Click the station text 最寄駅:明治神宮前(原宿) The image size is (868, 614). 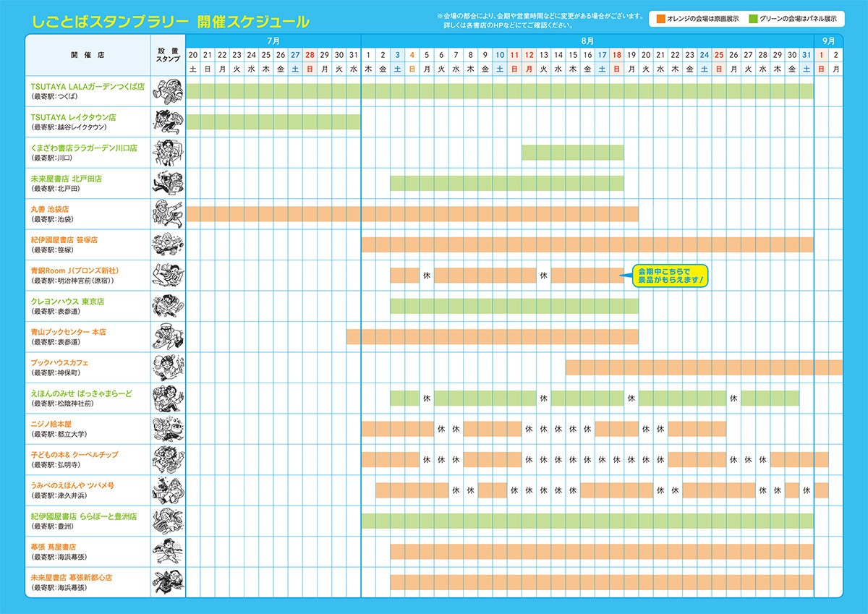click(x=72, y=281)
